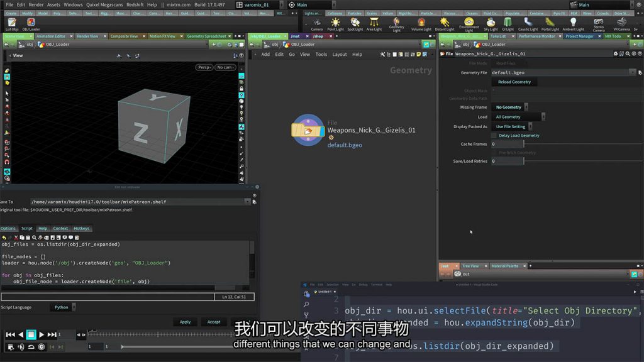Image resolution: width=644 pixels, height=362 pixels.
Task: Click the List Objs shelf tool
Action: pos(12,24)
